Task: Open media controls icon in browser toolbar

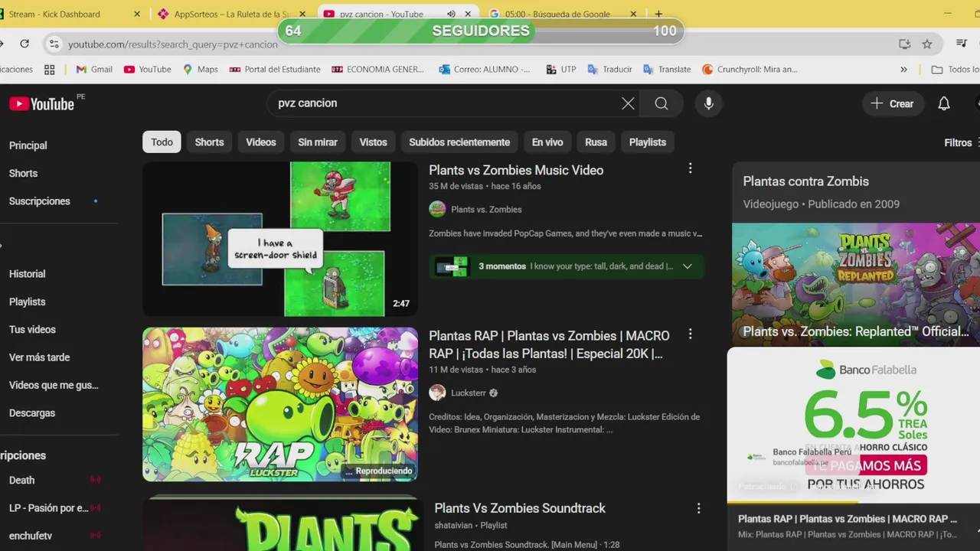Action: [x=962, y=44]
